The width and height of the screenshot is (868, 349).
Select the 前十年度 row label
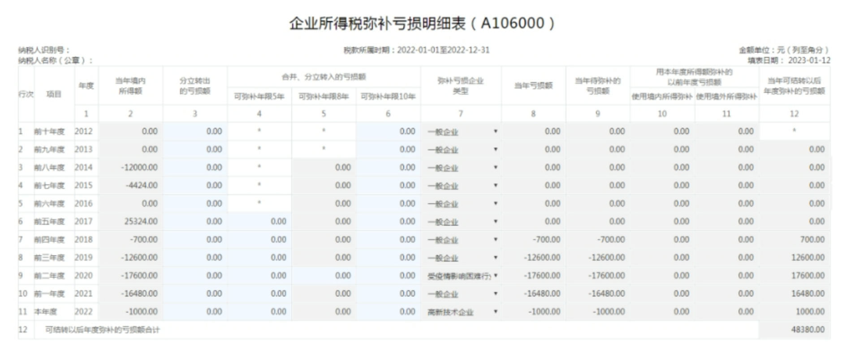coord(49,132)
